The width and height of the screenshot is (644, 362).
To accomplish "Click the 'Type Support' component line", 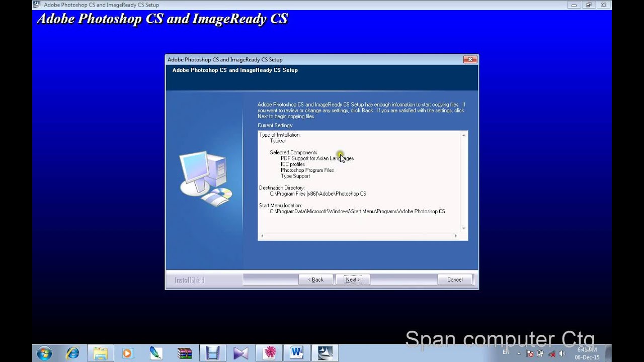I will pyautogui.click(x=295, y=176).
